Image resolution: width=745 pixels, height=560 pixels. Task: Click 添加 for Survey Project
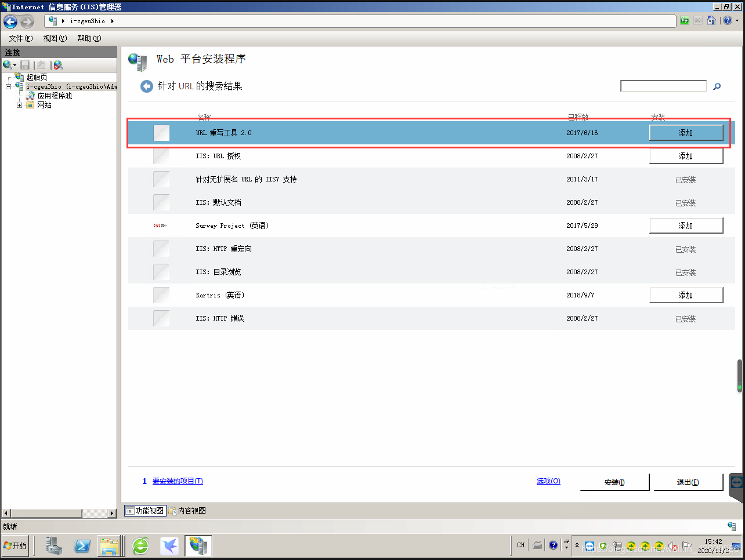pos(686,226)
